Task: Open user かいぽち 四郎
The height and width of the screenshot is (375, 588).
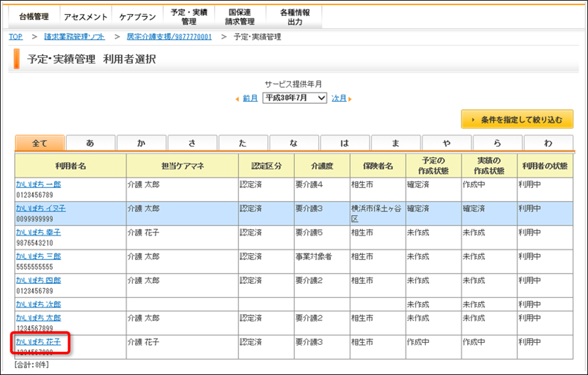Action: 39,280
